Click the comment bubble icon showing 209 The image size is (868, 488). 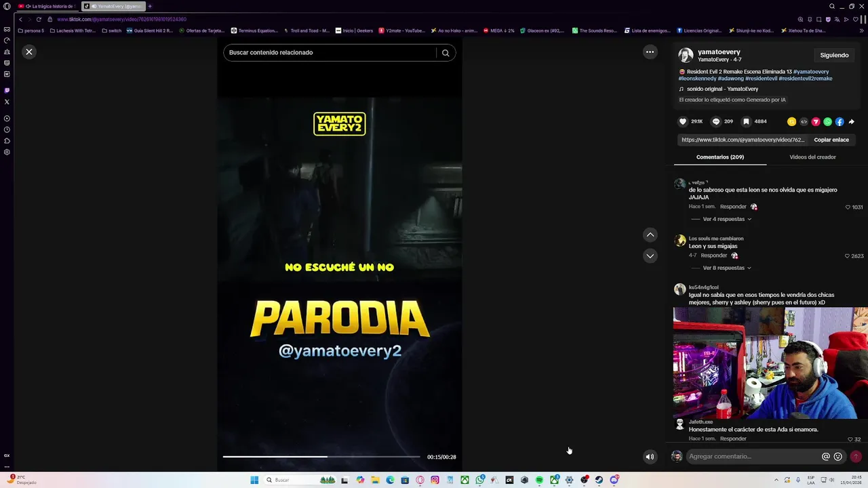[x=715, y=121]
